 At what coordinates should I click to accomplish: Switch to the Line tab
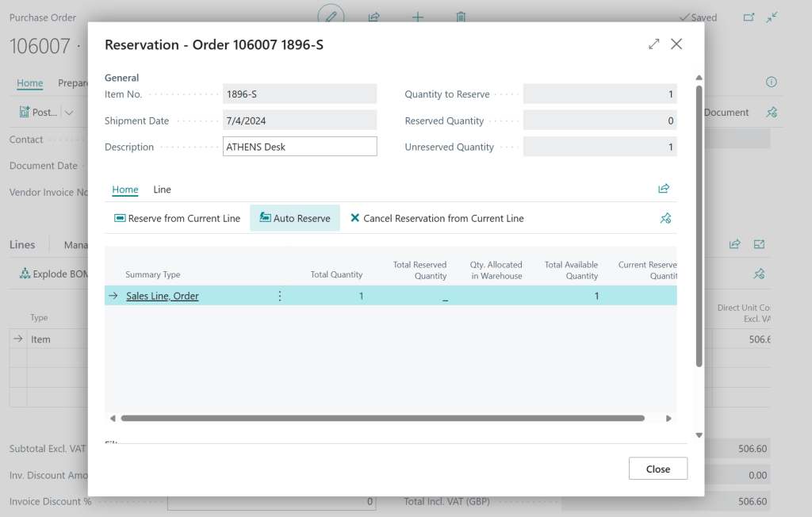pyautogui.click(x=162, y=190)
